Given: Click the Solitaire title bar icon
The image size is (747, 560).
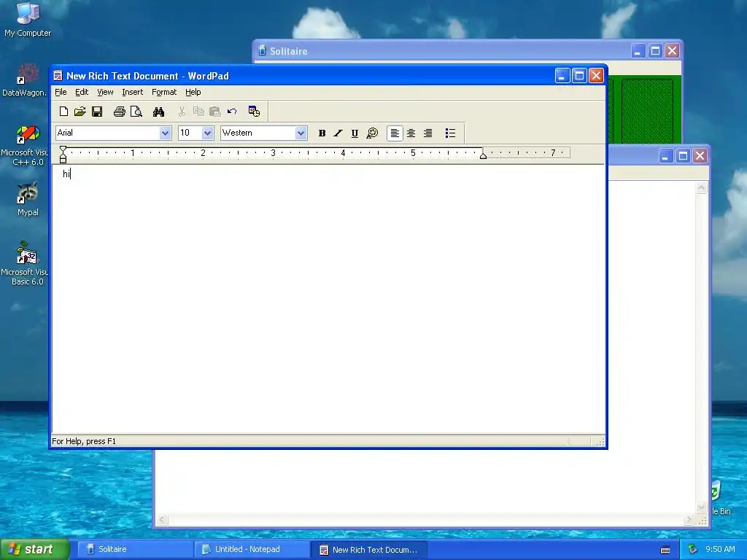Looking at the screenshot, I should coord(262,50).
